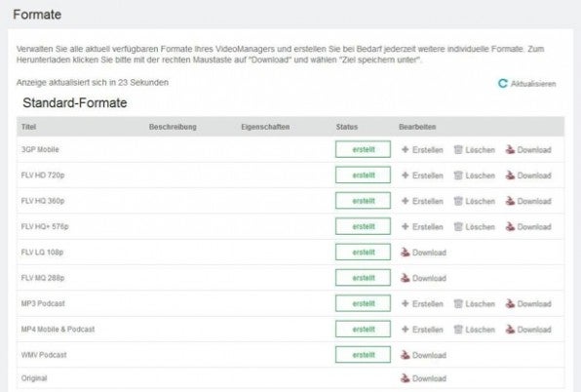Click Download link for 3GP Mobile
Screen dimensions: 581x392
click(534, 150)
